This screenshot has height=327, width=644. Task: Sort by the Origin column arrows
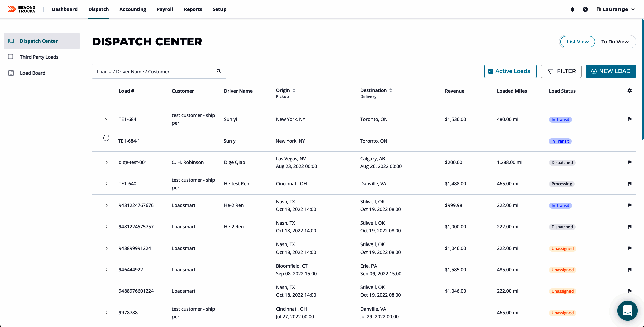point(294,90)
